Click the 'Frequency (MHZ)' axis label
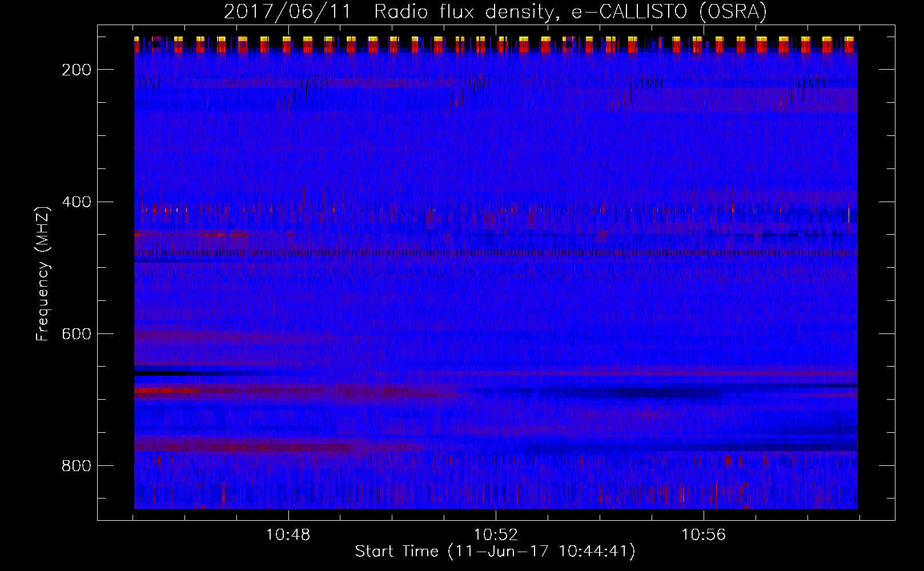Image resolution: width=924 pixels, height=571 pixels. click(43, 274)
